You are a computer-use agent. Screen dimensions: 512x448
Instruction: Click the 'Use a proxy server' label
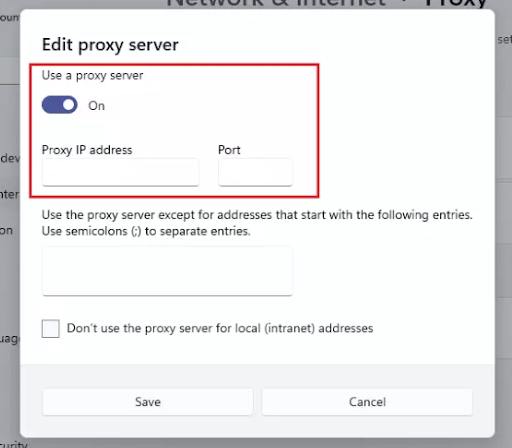tap(93, 76)
